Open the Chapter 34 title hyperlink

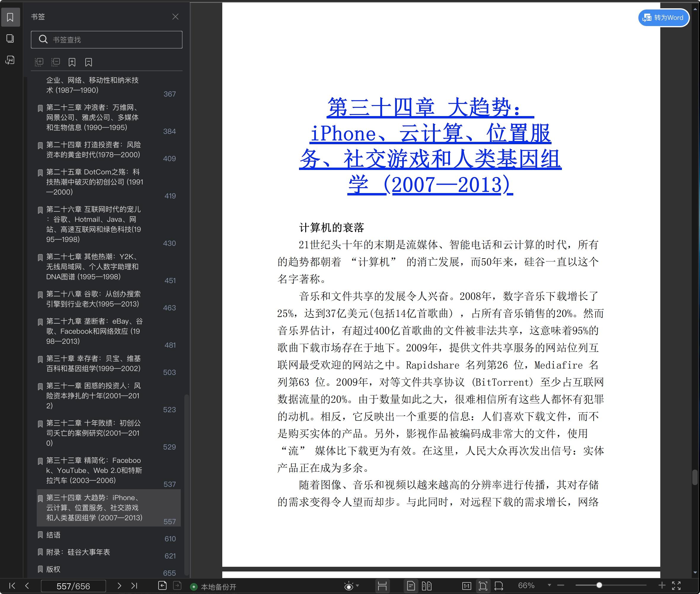[430, 146]
